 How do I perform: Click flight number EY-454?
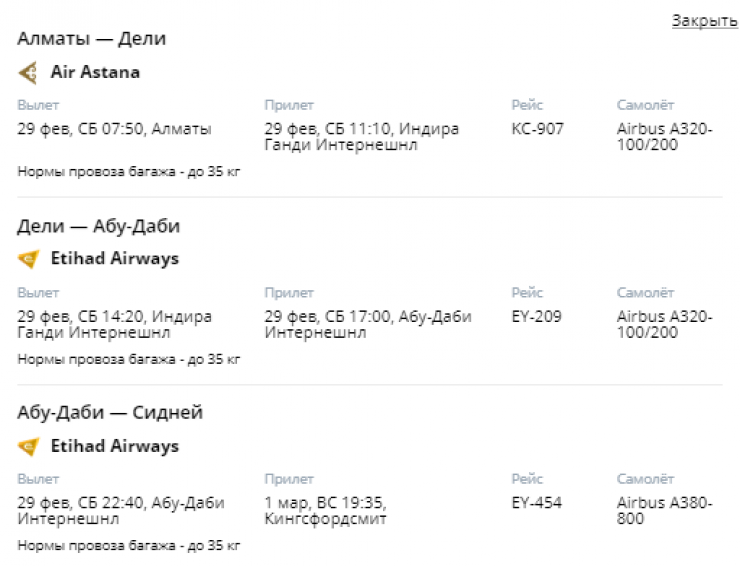537,503
